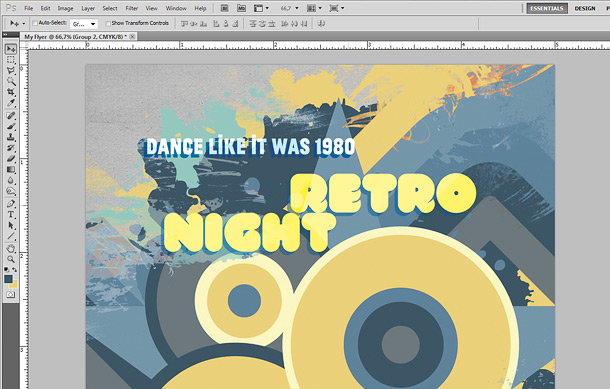Switch to the Essentials workspace
This screenshot has width=610, height=389.
[x=547, y=8]
